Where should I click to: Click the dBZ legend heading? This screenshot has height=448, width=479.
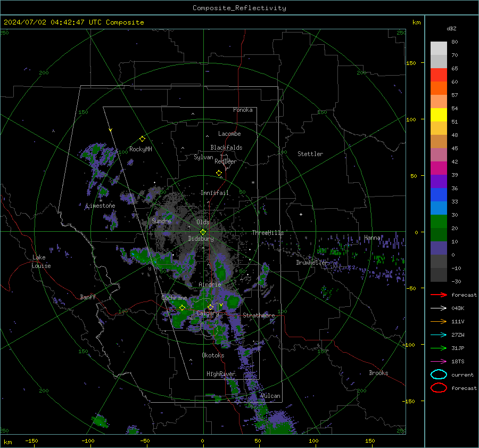click(451, 28)
